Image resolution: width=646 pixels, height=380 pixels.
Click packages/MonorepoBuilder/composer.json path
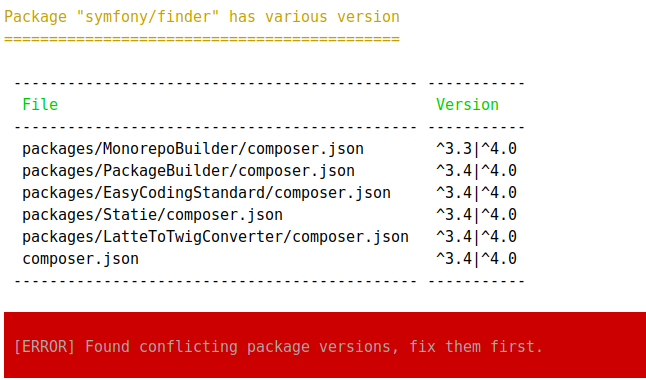click(x=193, y=149)
